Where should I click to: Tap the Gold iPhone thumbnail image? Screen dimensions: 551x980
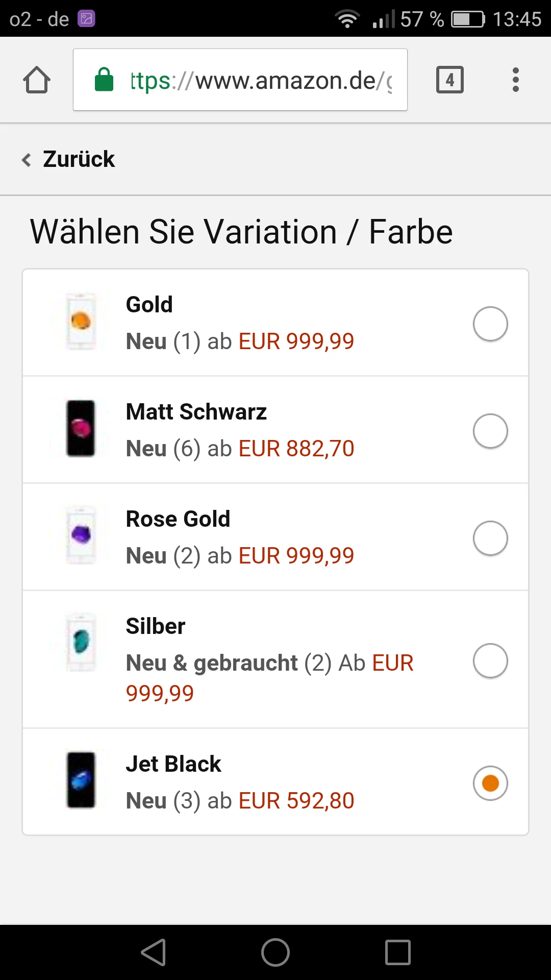pos(81,322)
